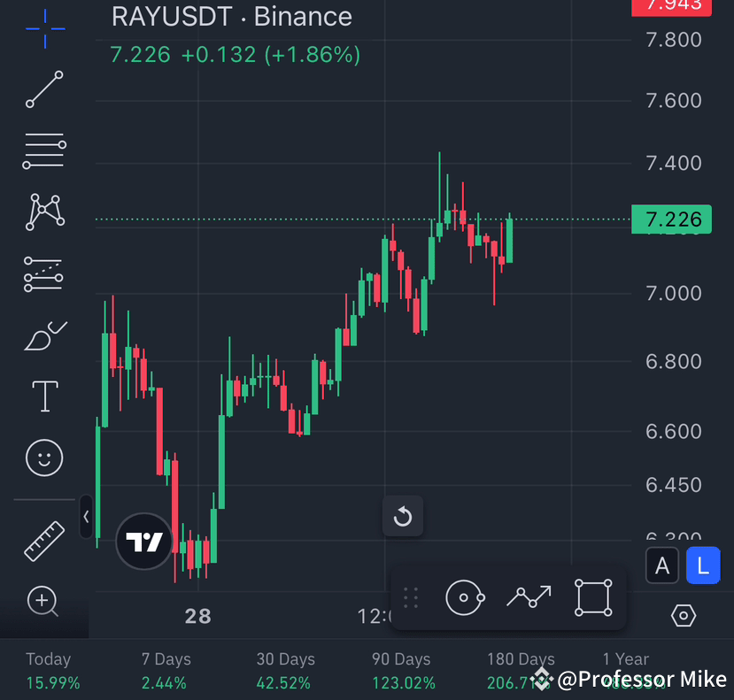Select the Zoom In magnifier tool
The width and height of the screenshot is (734, 700).
pyautogui.click(x=44, y=602)
